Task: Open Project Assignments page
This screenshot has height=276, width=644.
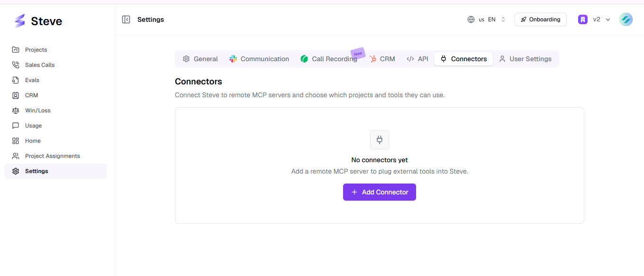Action: pos(55,156)
